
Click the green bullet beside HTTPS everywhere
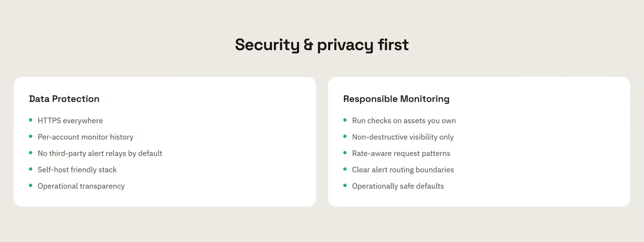point(31,120)
